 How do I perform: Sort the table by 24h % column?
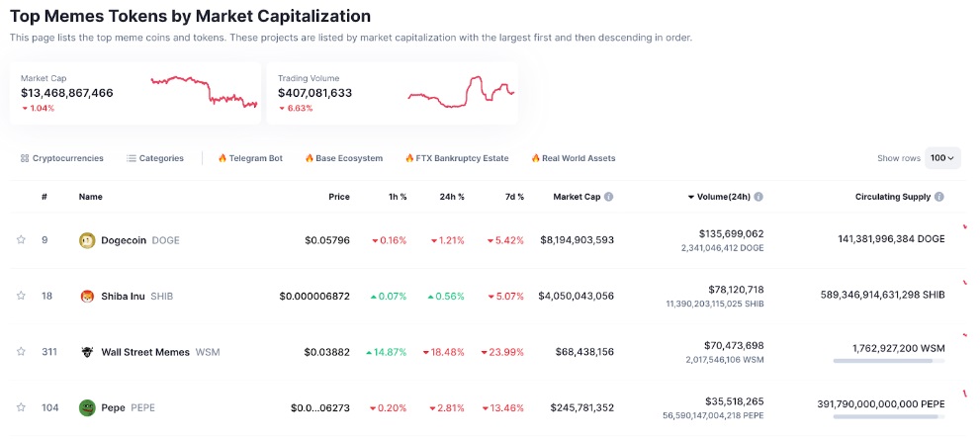tap(452, 197)
